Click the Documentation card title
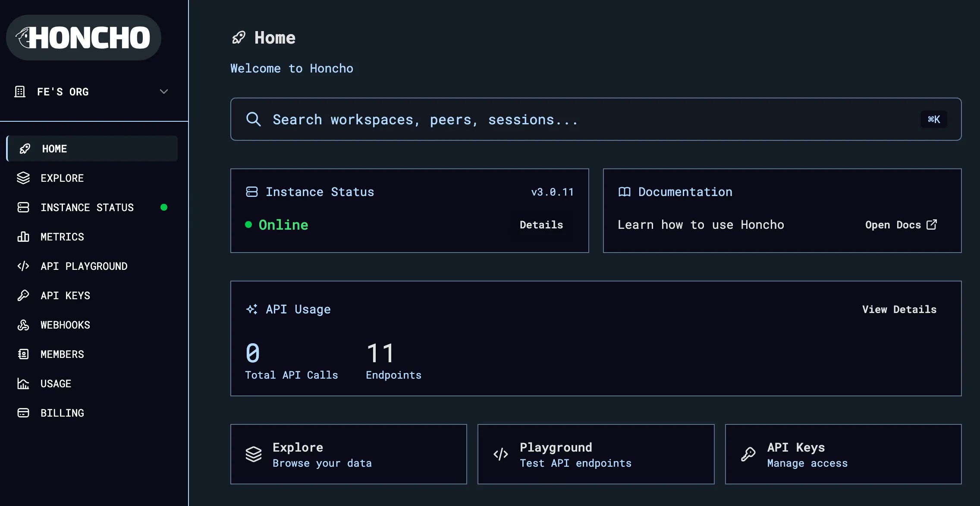This screenshot has height=506, width=980. [685, 192]
